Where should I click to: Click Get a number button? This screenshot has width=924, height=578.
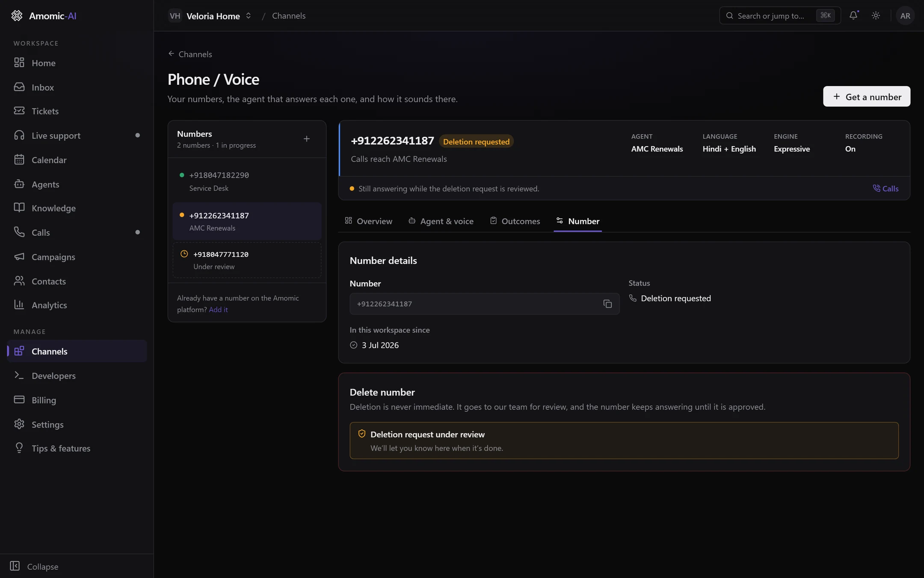pos(867,96)
